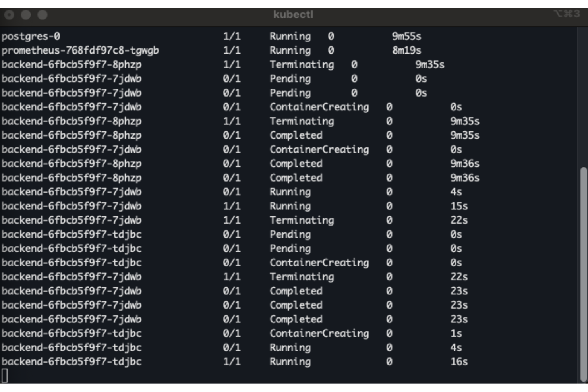This screenshot has height=392, width=588.
Task: Click a 22s age value on a 7jdwb line
Action: (x=460, y=220)
